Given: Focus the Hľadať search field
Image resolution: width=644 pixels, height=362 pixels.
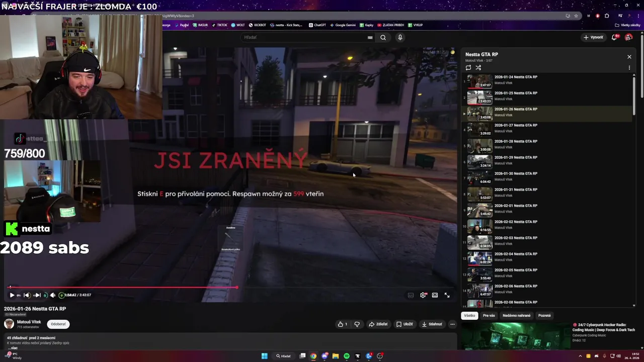Looking at the screenshot, I should (x=307, y=37).
